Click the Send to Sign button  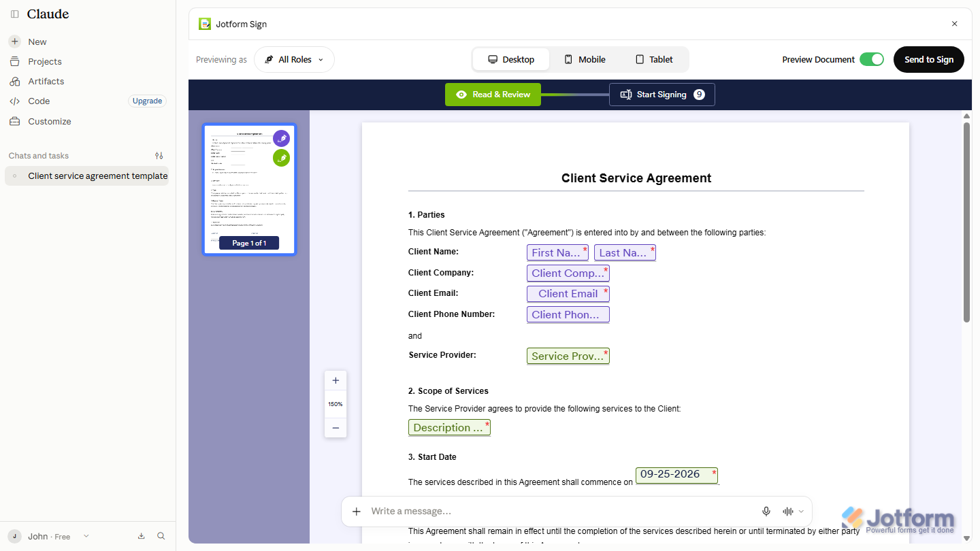(x=929, y=59)
